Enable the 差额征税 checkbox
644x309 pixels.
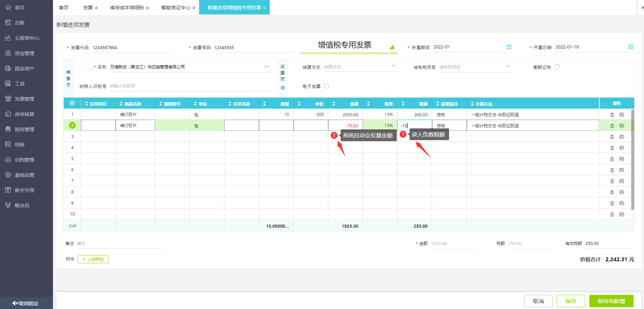coord(557,67)
